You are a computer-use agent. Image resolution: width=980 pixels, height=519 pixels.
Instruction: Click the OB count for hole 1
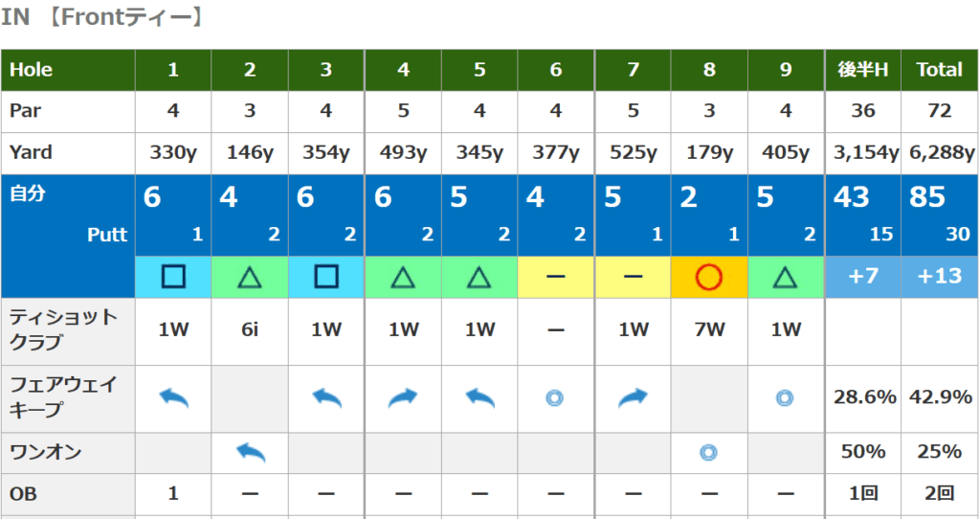tap(173, 494)
